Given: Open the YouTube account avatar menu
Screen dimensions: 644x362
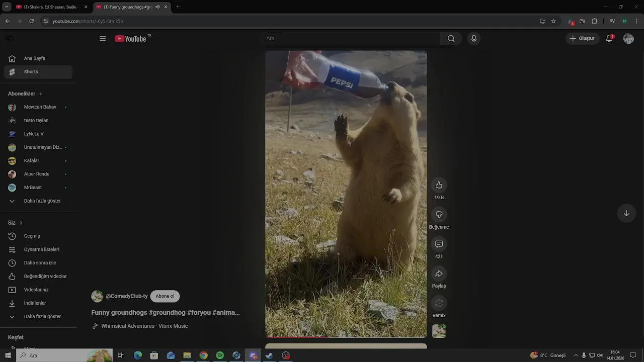Looking at the screenshot, I should coord(628,39).
